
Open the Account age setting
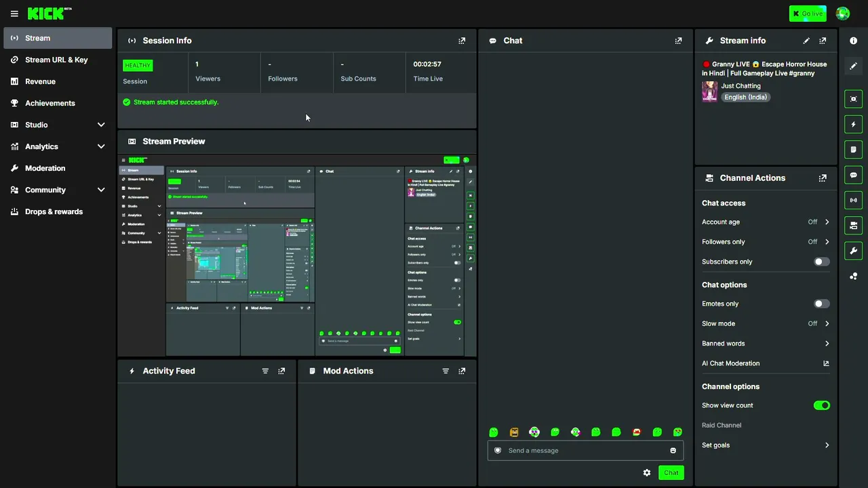click(766, 222)
